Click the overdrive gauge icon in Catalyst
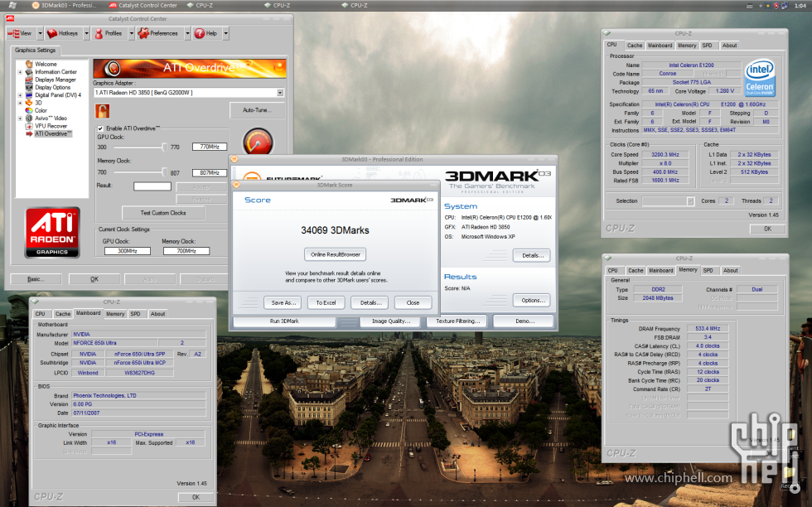Viewport: 812px width, 507px height. pyautogui.click(x=258, y=142)
